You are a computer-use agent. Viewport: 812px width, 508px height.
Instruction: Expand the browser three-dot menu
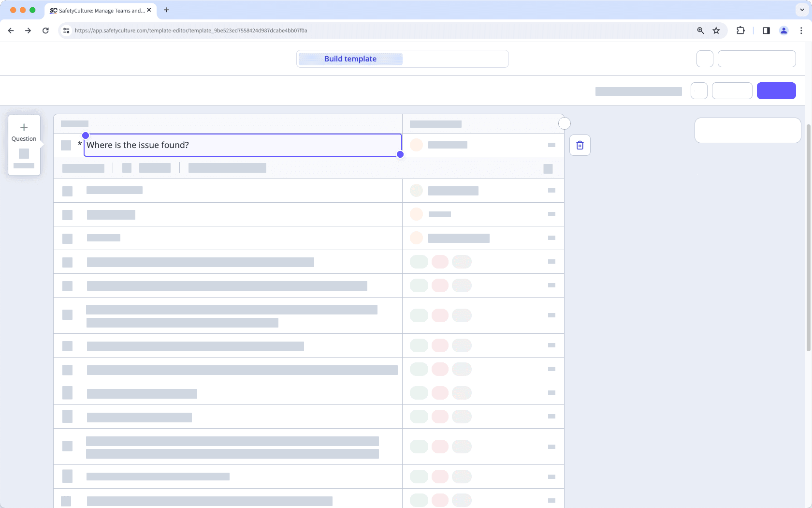801,30
